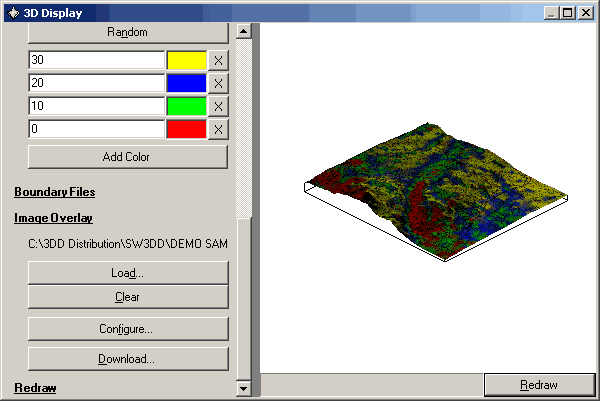Close the 3D Display window

(x=586, y=13)
